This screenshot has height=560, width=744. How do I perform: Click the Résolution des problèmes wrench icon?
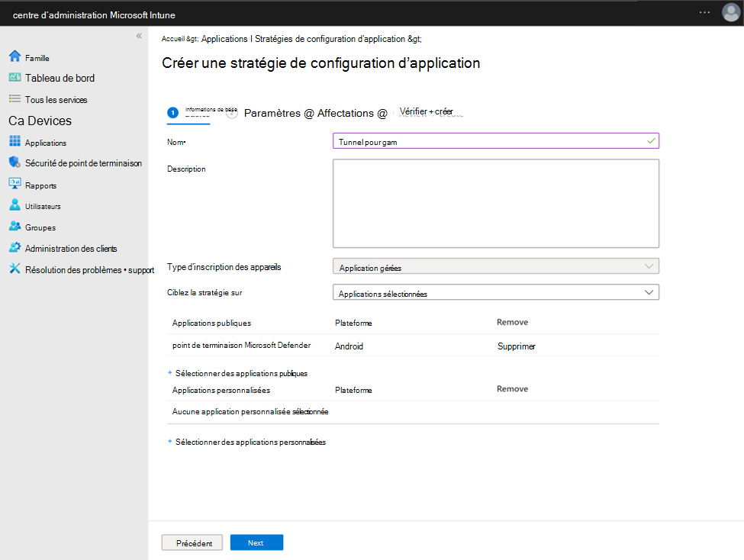[x=14, y=269]
